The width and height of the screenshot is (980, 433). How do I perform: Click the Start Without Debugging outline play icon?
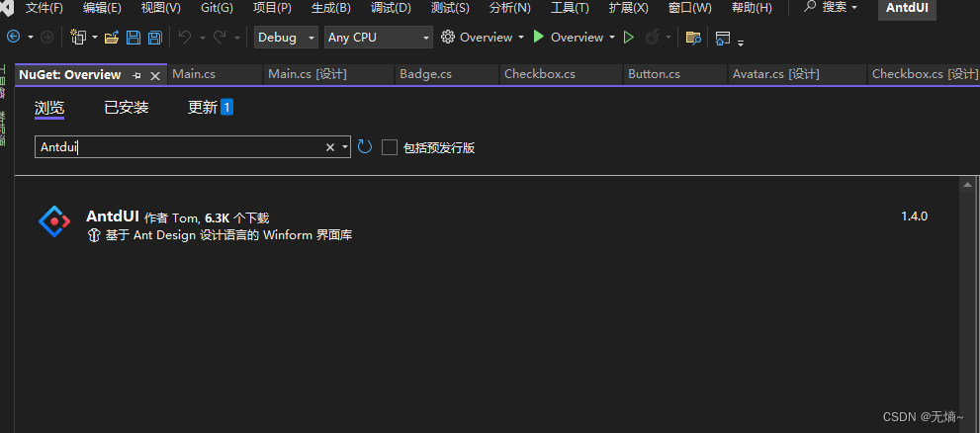[x=629, y=38]
